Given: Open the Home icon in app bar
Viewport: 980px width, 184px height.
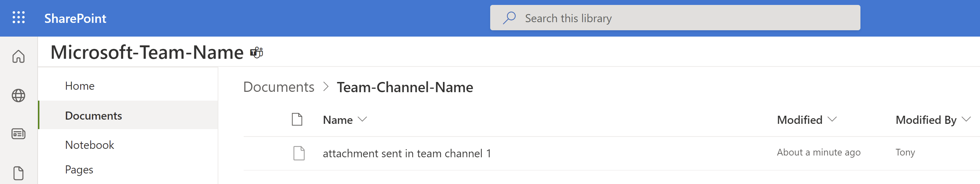Looking at the screenshot, I should (18, 56).
